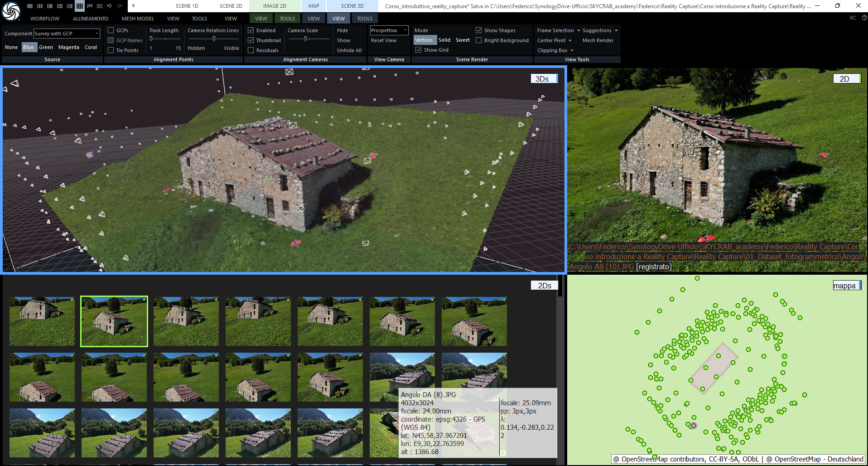Enable the Bright Background checkbox
The width and height of the screenshot is (868, 466).
[x=479, y=40]
